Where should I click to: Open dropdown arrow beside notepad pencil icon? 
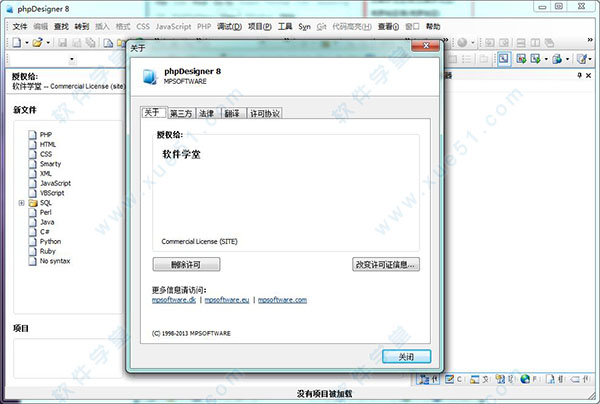590,59
